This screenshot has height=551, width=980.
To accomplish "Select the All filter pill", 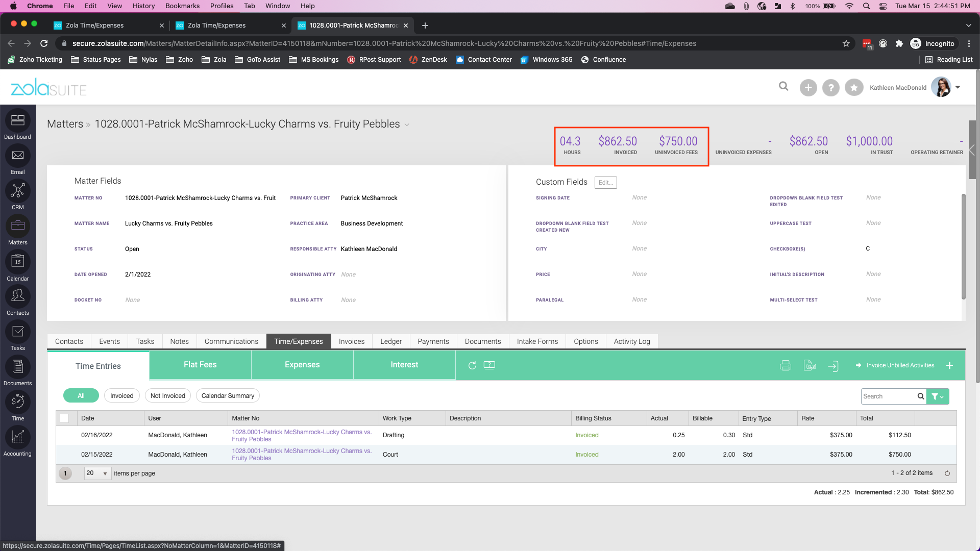I will (x=81, y=395).
